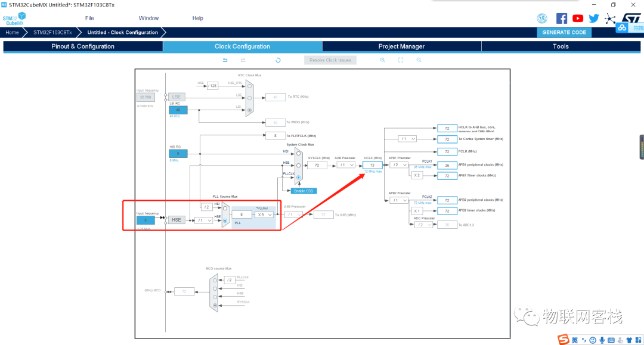This screenshot has width=644, height=345.
Task: Open the AHB Prescaler dropdown
Action: pos(346,165)
